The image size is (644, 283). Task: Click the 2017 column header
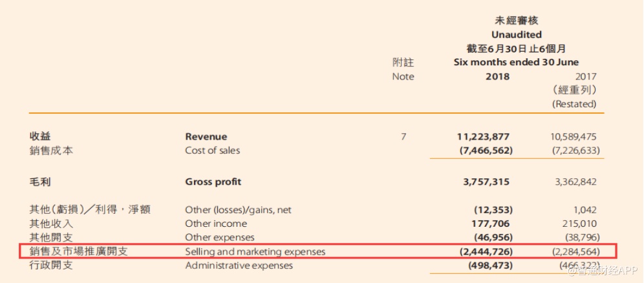(x=585, y=76)
